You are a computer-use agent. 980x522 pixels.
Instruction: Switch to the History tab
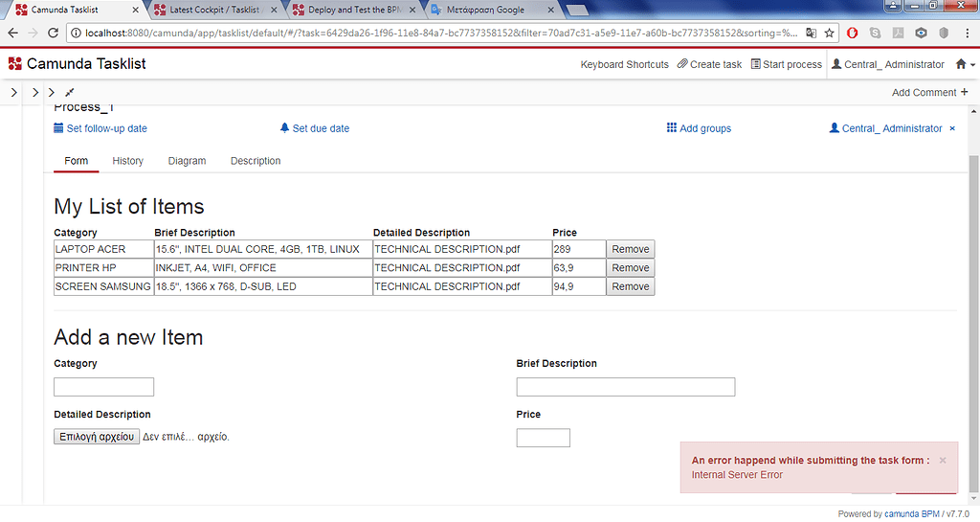pos(127,161)
